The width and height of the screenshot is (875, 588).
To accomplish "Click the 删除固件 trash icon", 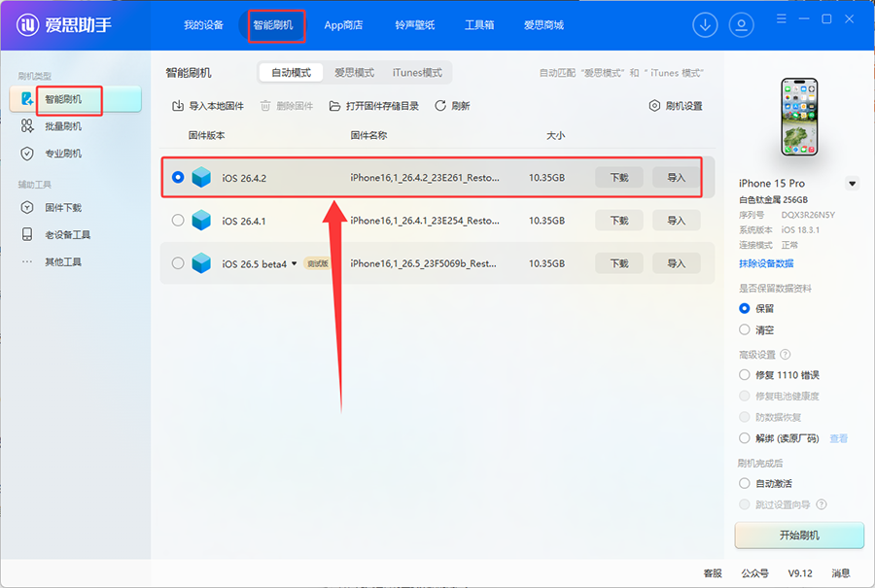I will (265, 106).
